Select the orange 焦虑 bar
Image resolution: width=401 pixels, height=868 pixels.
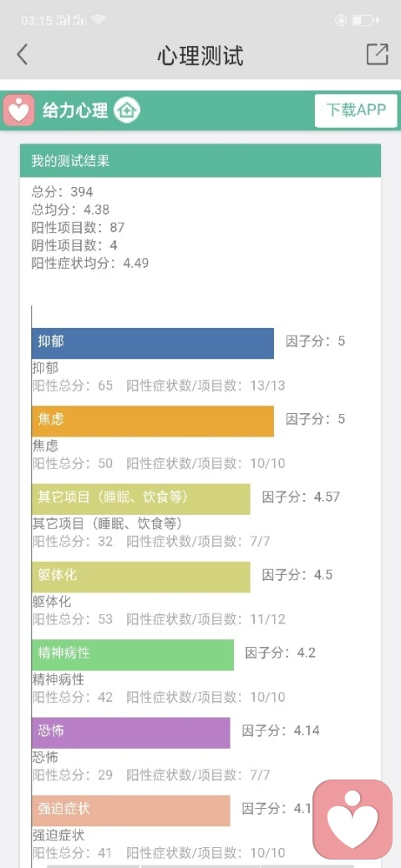pyautogui.click(x=153, y=421)
